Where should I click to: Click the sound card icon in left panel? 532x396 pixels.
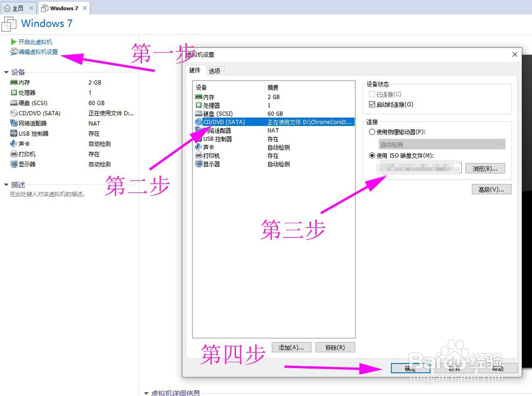click(14, 144)
